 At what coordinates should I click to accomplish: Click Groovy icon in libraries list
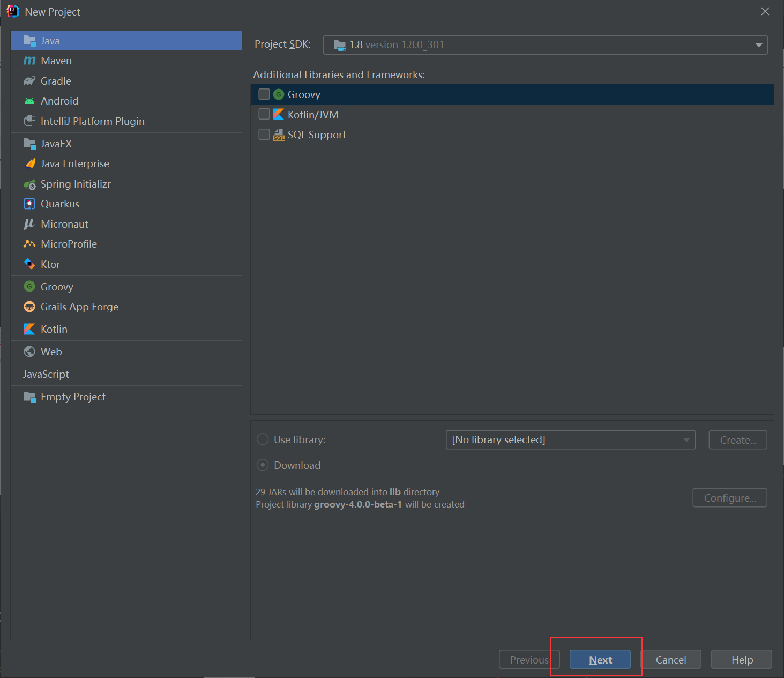279,94
